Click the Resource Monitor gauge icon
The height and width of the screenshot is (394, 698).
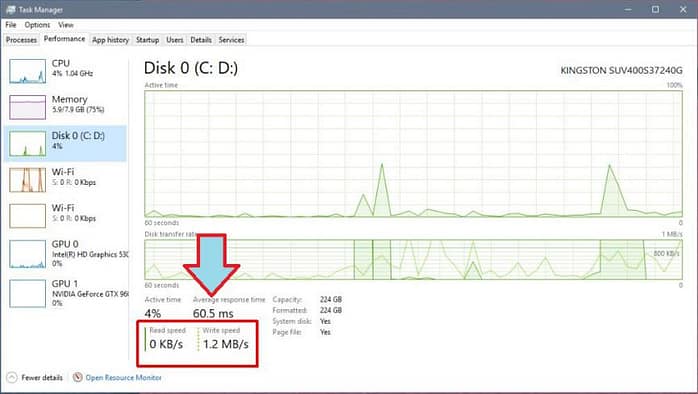click(x=77, y=377)
